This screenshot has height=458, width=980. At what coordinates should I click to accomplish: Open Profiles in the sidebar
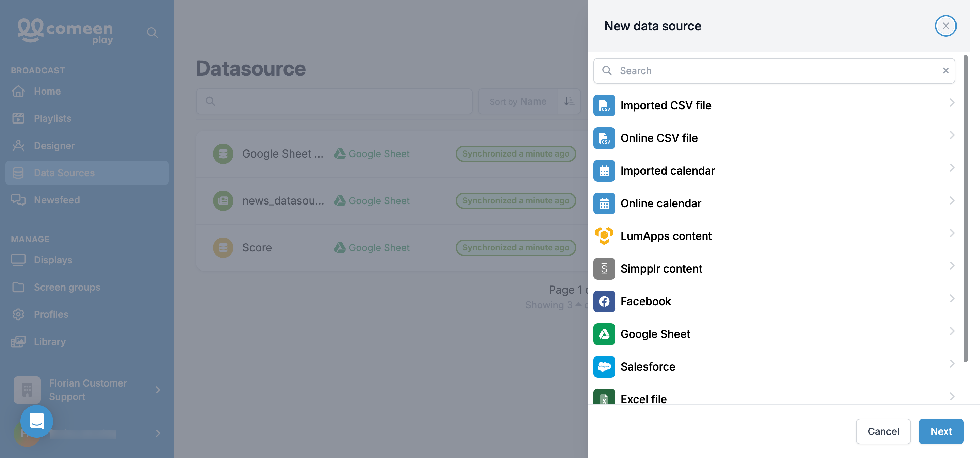87,314
